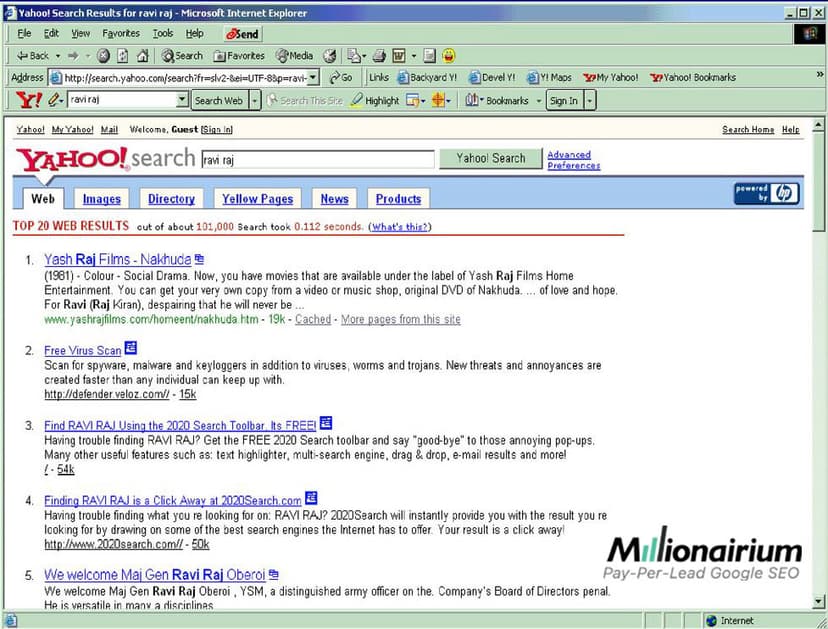Toggle Highlight in the Yahoo toolbar
Viewport: 828px width, 629px height.
click(x=375, y=100)
